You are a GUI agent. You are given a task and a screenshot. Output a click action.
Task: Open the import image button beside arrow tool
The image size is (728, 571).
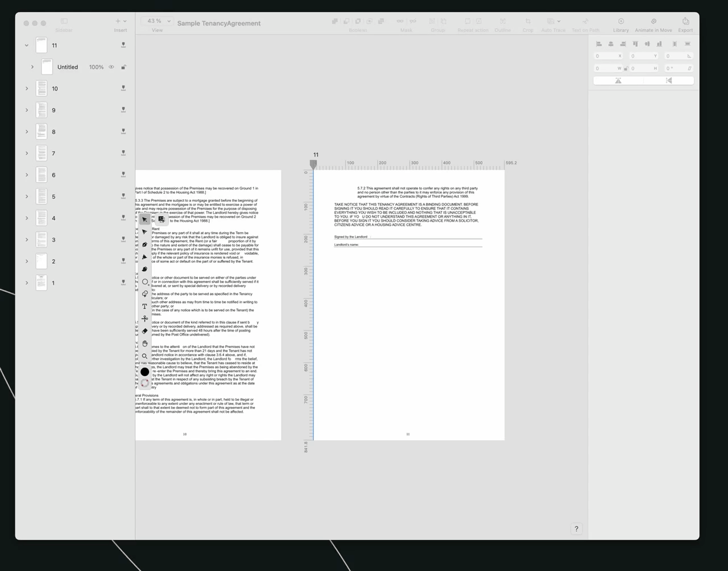tap(162, 220)
